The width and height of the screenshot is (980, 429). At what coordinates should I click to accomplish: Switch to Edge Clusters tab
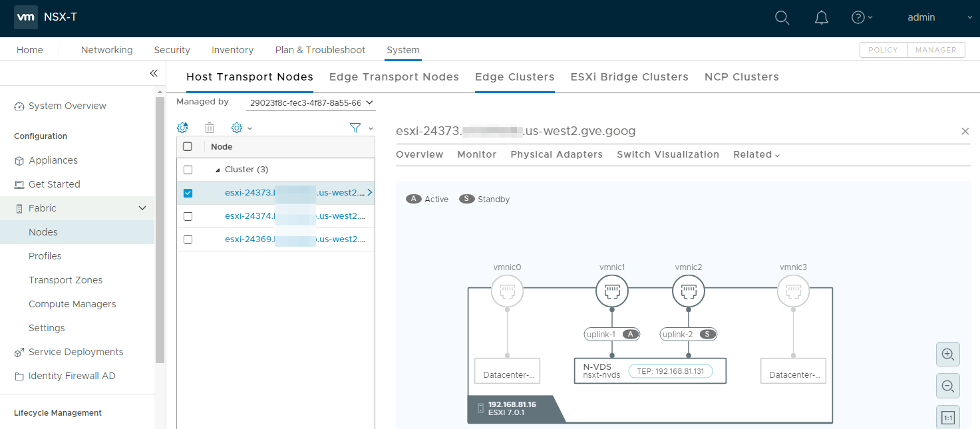(x=514, y=77)
